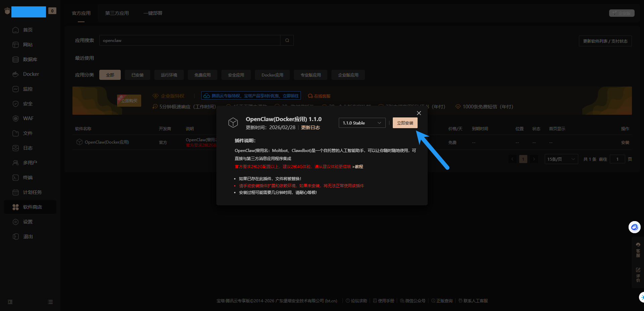Expand the 1.1.0 Stable version dropdown

[362, 123]
